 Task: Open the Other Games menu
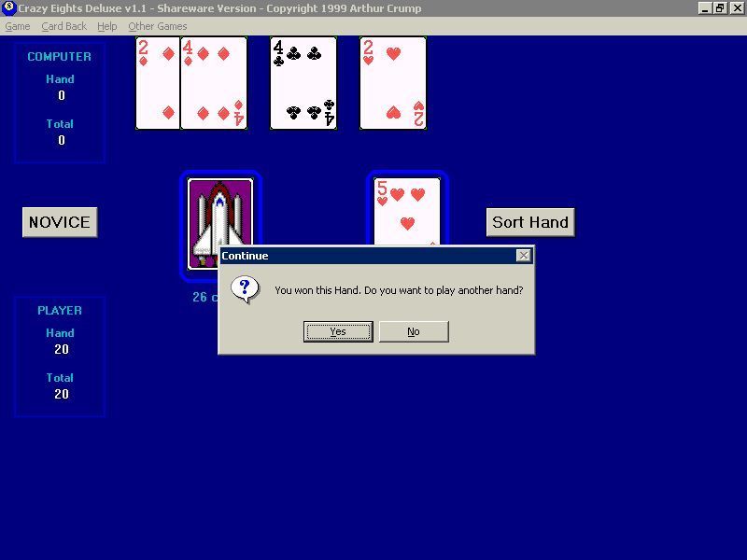[x=157, y=26]
